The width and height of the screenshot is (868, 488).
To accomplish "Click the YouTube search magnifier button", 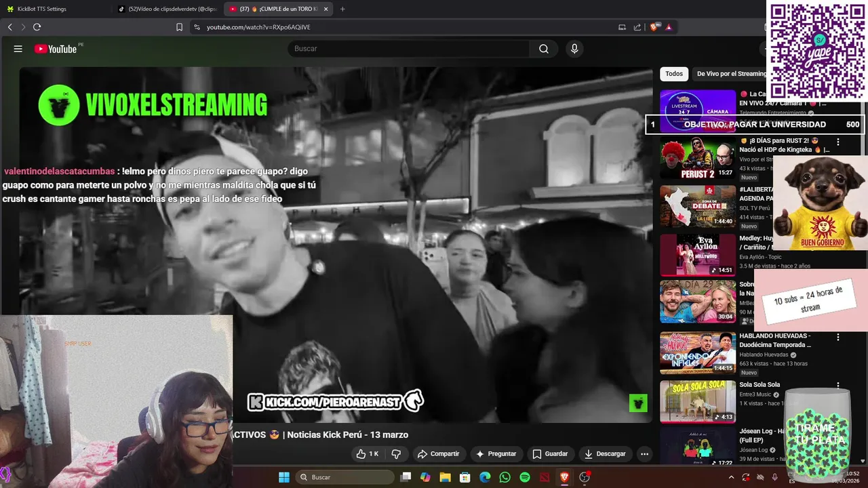I will 544,49.
